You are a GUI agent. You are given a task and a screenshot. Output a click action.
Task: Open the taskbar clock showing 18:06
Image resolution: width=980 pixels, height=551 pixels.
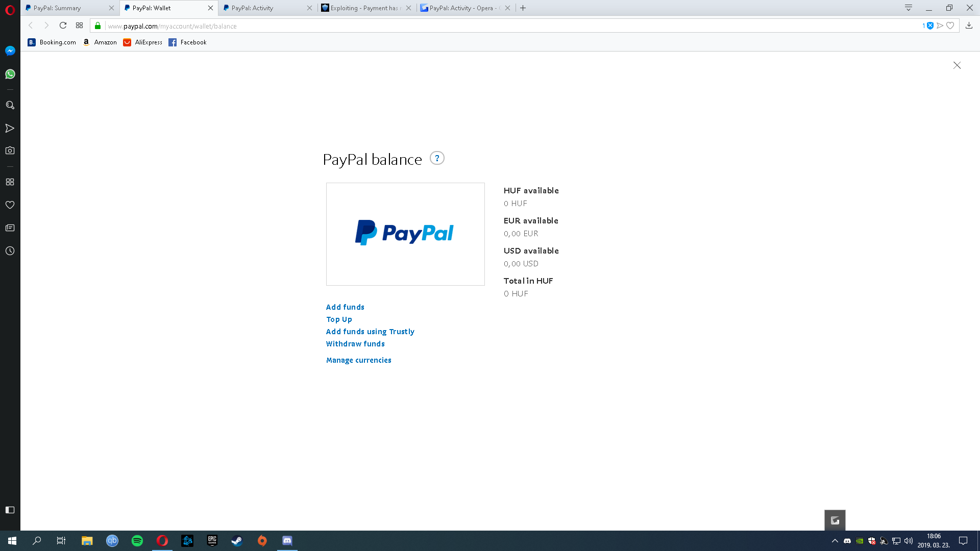(x=934, y=541)
